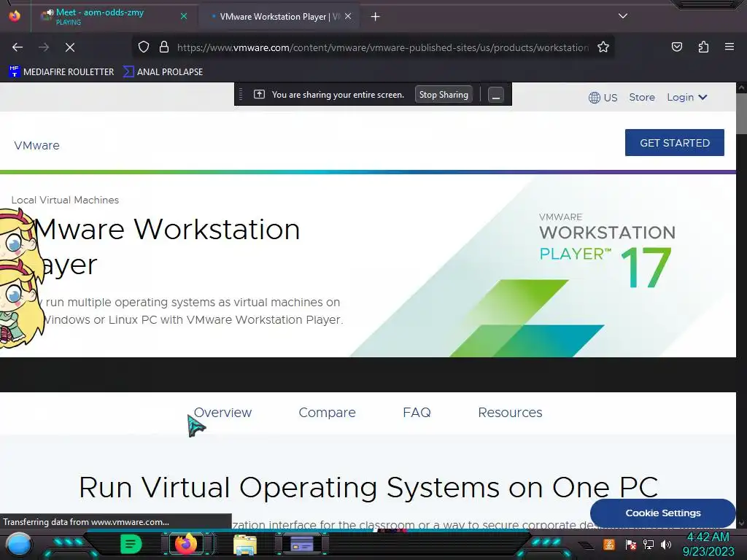This screenshot has width=747, height=560.
Task: Click the Firefox logo in the title bar
Action: [x=15, y=16]
